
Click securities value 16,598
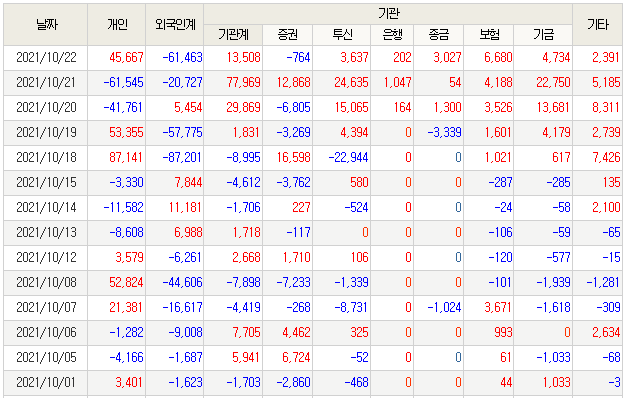[x=293, y=157]
